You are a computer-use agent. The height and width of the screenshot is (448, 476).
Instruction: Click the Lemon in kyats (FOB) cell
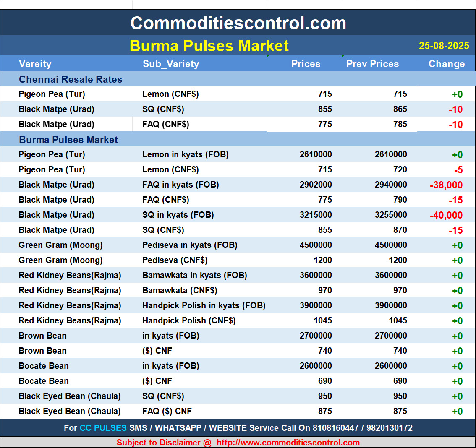(185, 154)
